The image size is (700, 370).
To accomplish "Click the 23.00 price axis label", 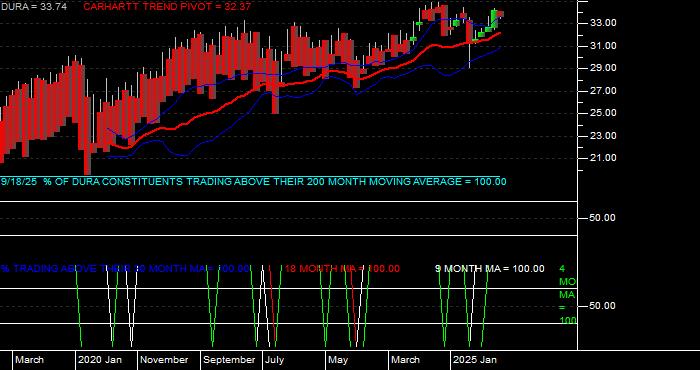I will [x=604, y=135].
